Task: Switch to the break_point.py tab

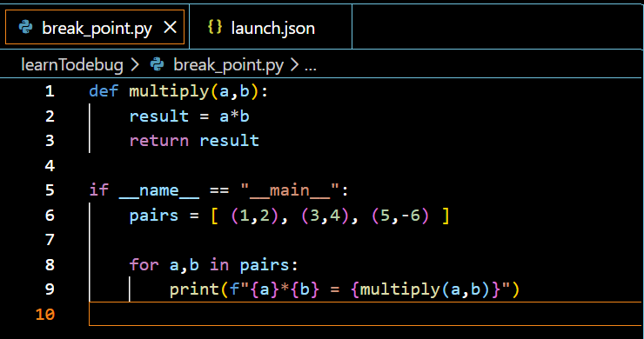Action: pos(95,27)
